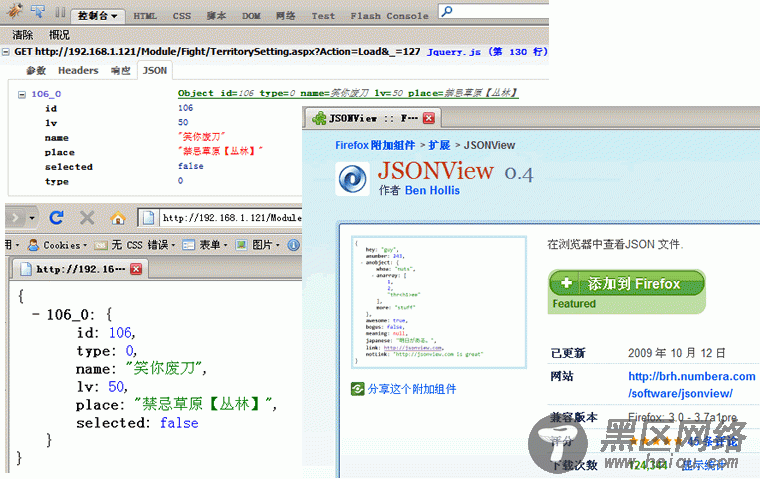Open the author Ben Hollis link
The height and width of the screenshot is (479, 760).
pyautogui.click(x=432, y=191)
